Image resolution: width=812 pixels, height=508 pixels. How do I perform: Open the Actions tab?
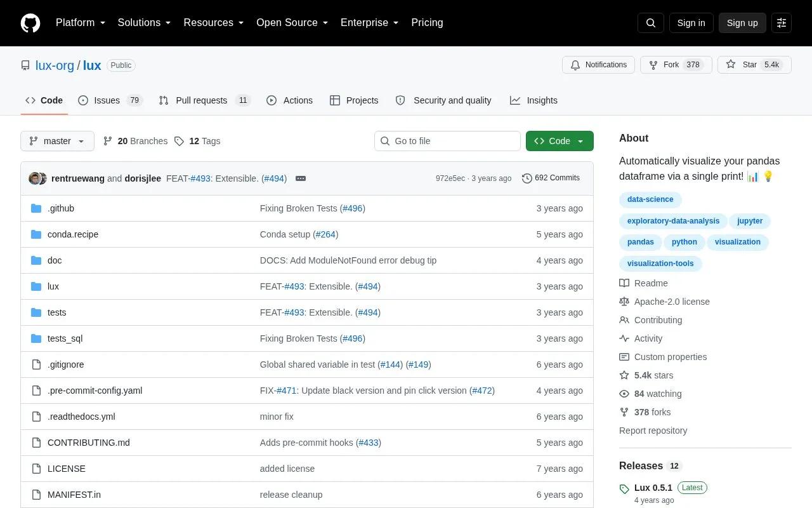[x=290, y=100]
